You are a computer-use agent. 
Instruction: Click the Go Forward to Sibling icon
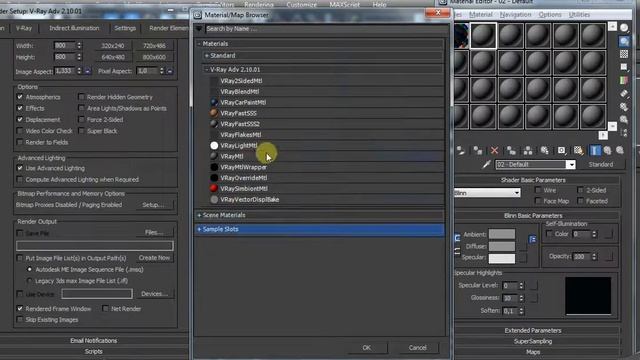[620, 151]
